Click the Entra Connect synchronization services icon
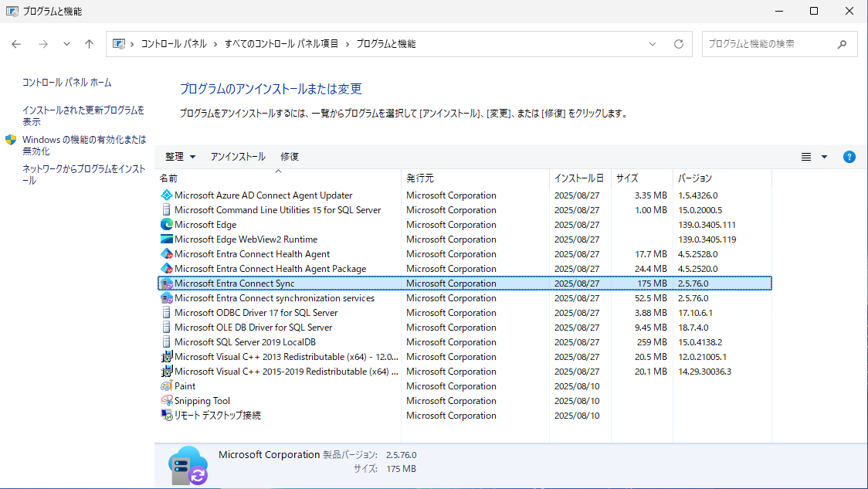Viewport: 868px width, 489px height. [166, 298]
